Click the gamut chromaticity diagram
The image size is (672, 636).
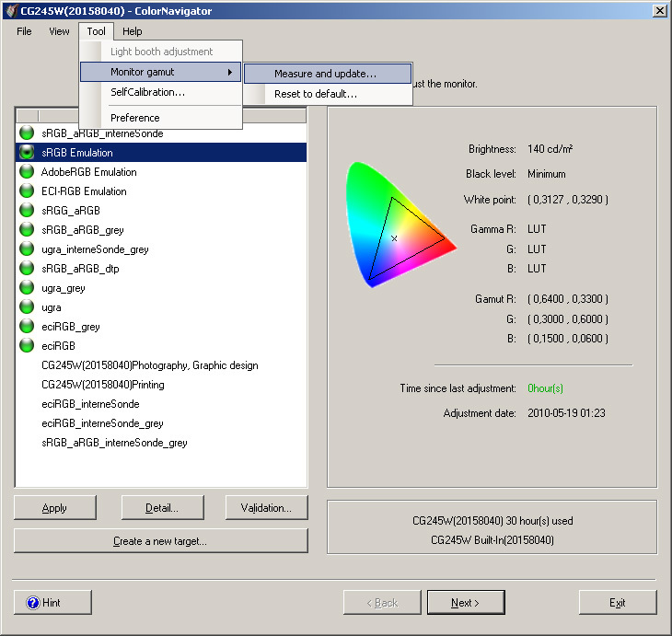(x=401, y=225)
